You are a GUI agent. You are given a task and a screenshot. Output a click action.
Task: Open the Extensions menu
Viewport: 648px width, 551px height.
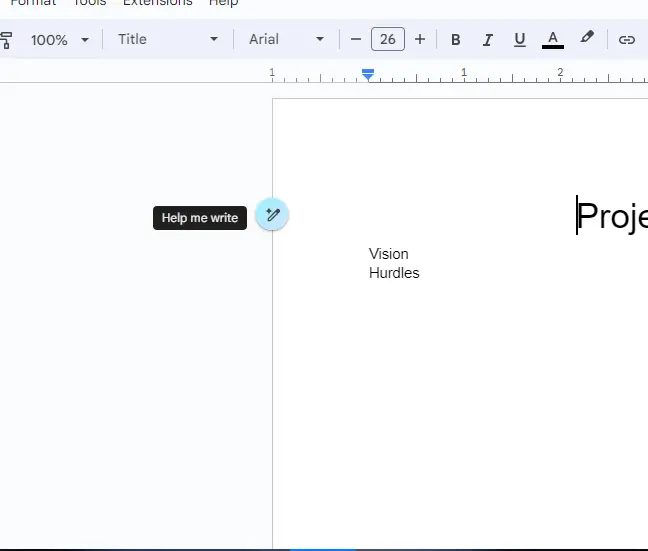pyautogui.click(x=157, y=3)
